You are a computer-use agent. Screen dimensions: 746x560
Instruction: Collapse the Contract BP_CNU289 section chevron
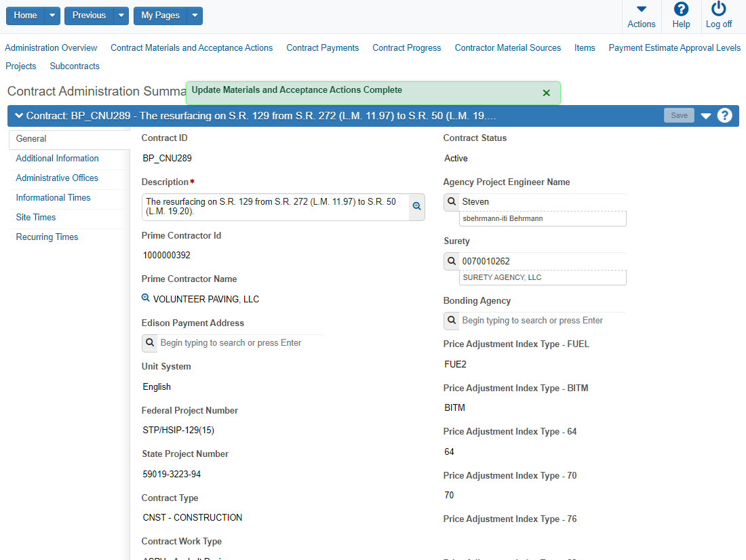point(18,115)
